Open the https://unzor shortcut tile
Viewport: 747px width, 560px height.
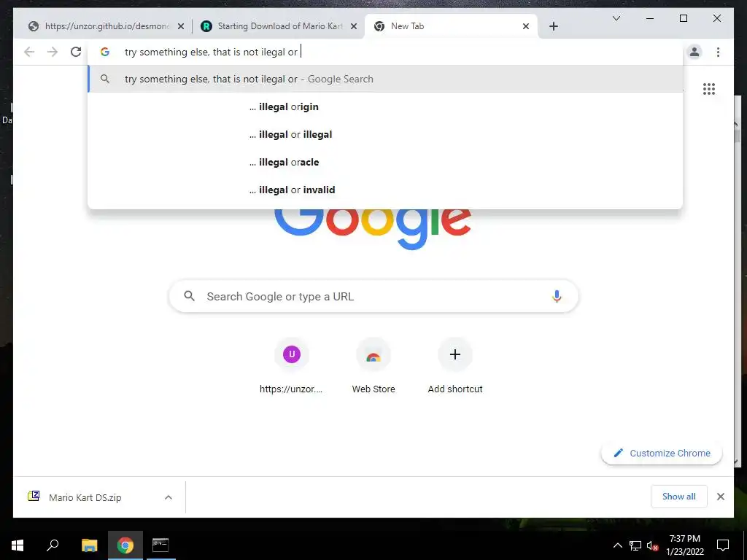click(291, 366)
